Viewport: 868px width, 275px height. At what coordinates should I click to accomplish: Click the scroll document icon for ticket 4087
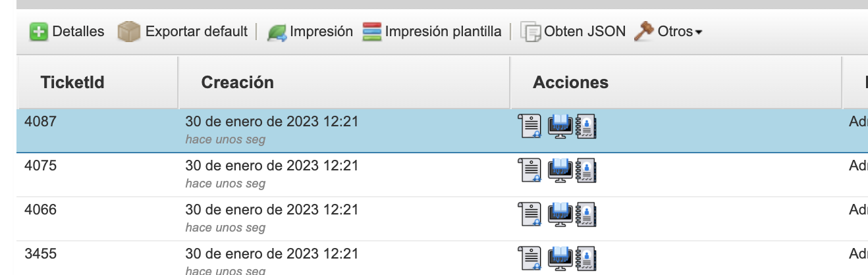coord(530,126)
